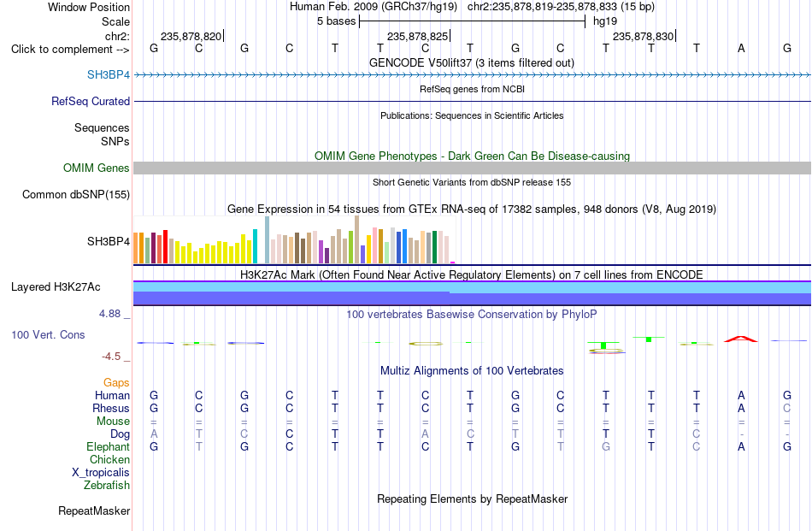The width and height of the screenshot is (812, 531).
Task: Click the OMIM Genes track label
Action: [x=96, y=168]
